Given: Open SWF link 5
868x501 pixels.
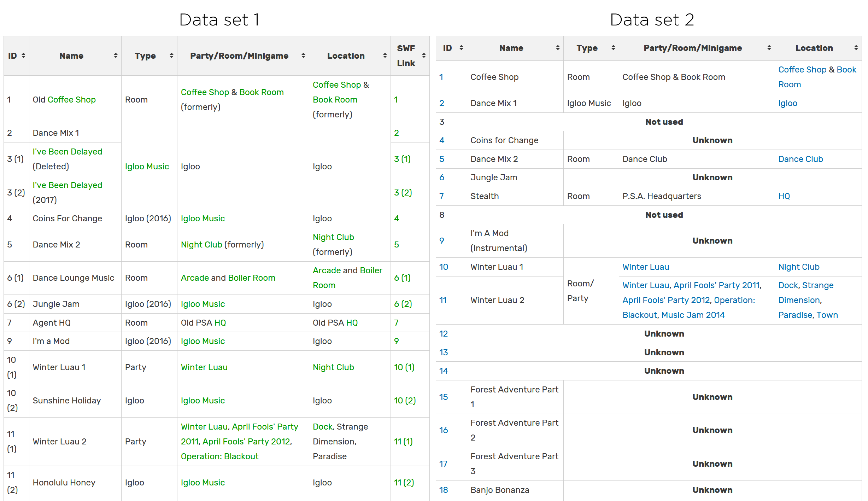Looking at the screenshot, I should coord(397,245).
